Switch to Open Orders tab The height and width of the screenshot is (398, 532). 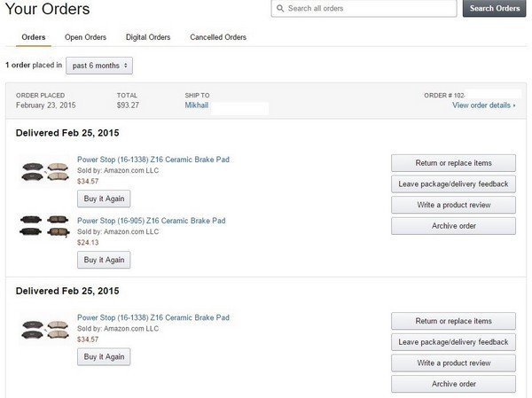[x=85, y=37]
